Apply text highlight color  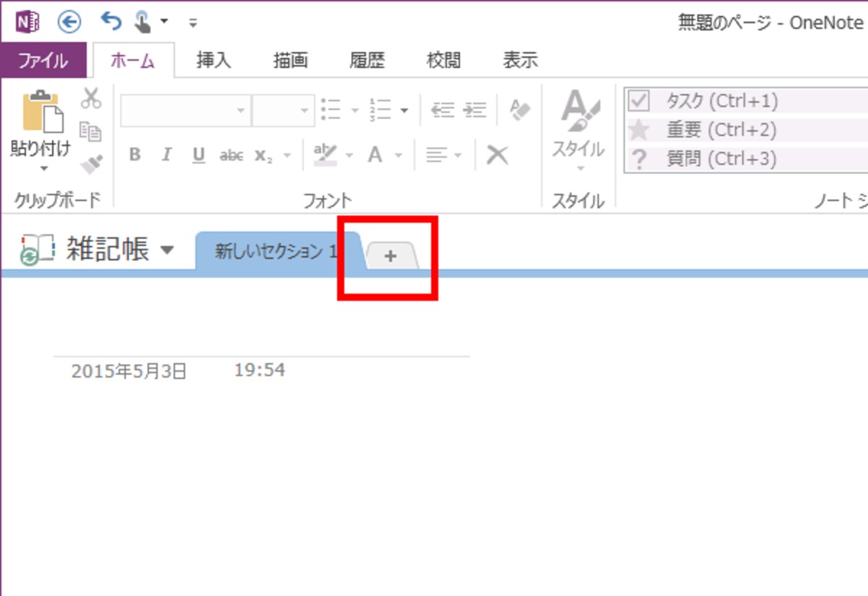pyautogui.click(x=325, y=153)
